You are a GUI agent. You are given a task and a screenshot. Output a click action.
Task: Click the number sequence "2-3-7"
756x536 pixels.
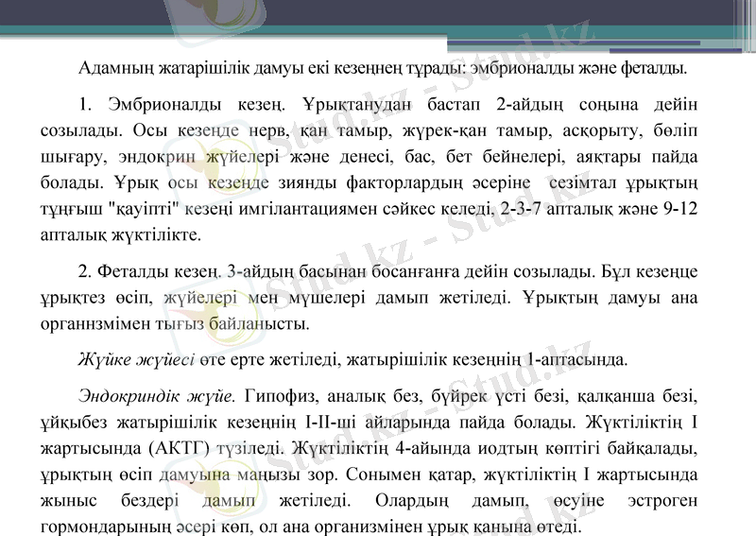pos(521,208)
